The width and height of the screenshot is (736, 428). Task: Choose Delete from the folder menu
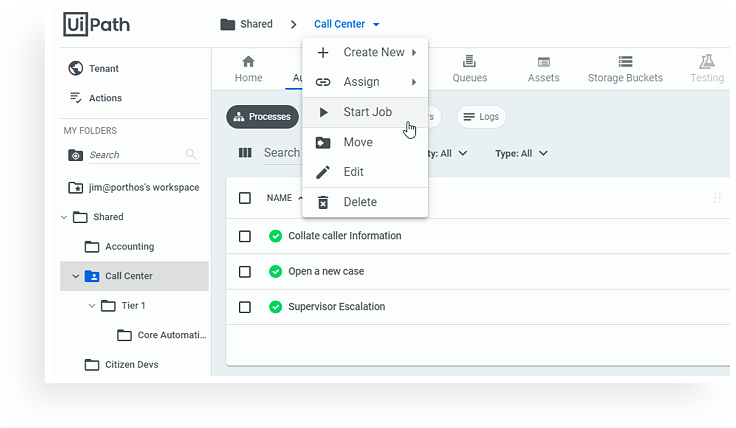pyautogui.click(x=365, y=202)
